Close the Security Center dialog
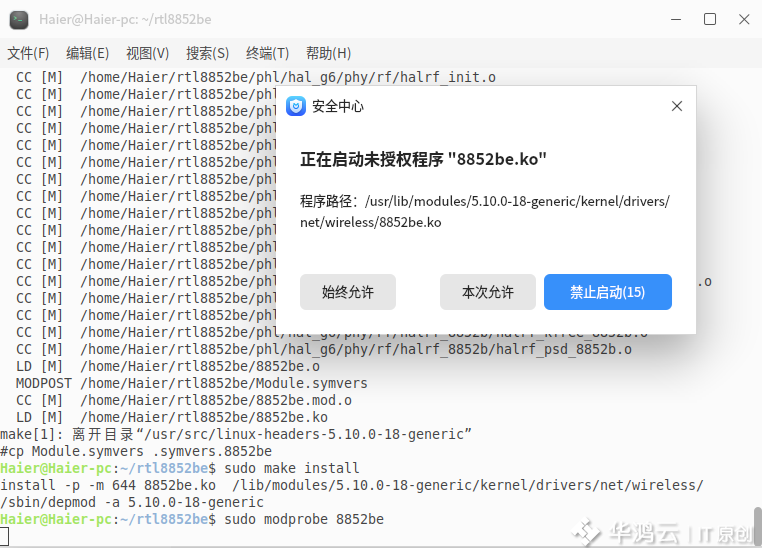762x548 pixels. point(676,106)
